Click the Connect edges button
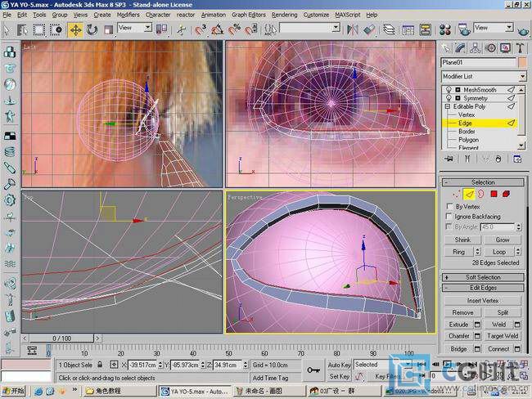Image resolution: width=532 pixels, height=399 pixels. click(498, 349)
